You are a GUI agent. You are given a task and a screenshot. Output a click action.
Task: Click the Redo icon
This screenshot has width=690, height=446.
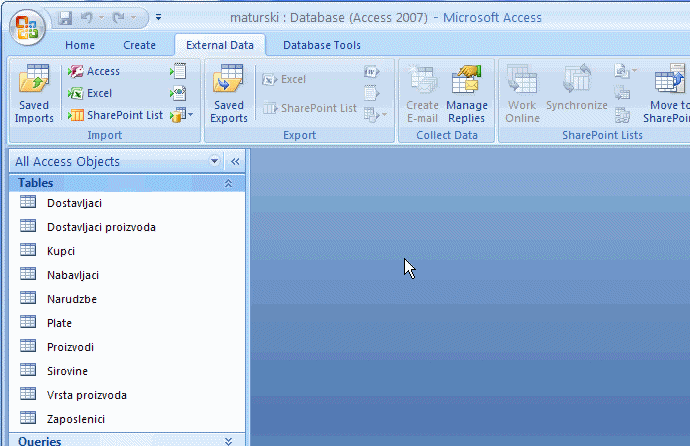point(118,18)
